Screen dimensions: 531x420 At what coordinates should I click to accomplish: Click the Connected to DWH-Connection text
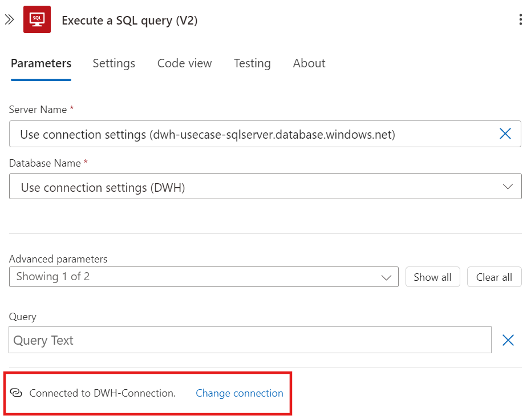pyautogui.click(x=102, y=393)
